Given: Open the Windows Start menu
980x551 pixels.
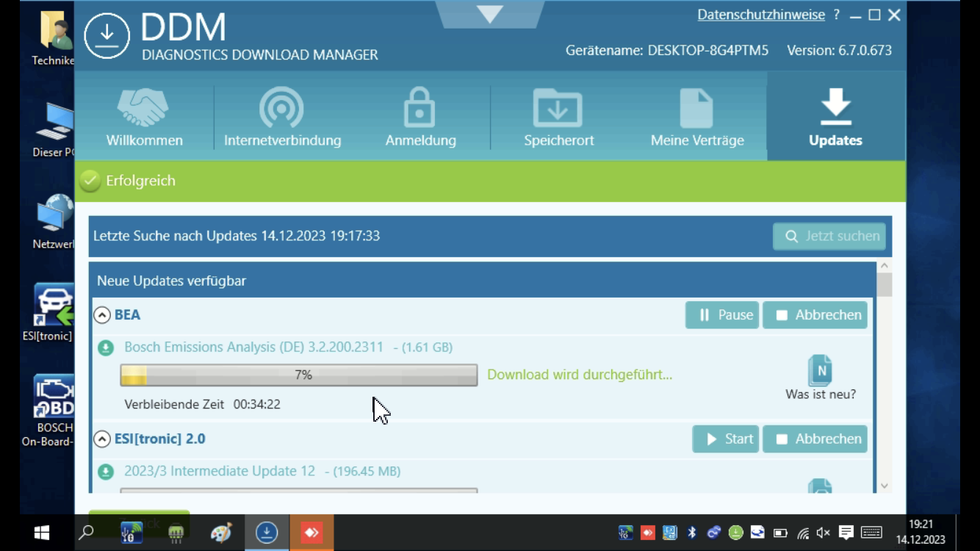Looking at the screenshot, I should coord(41,533).
